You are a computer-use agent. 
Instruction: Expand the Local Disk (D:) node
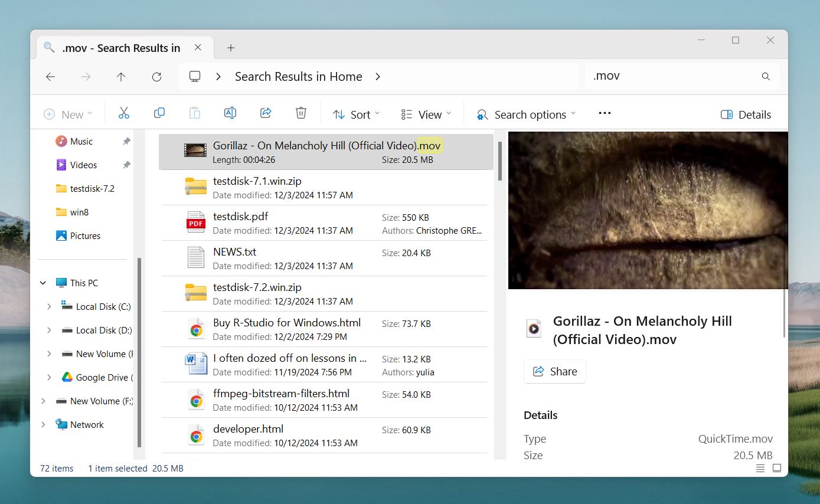pyautogui.click(x=49, y=330)
